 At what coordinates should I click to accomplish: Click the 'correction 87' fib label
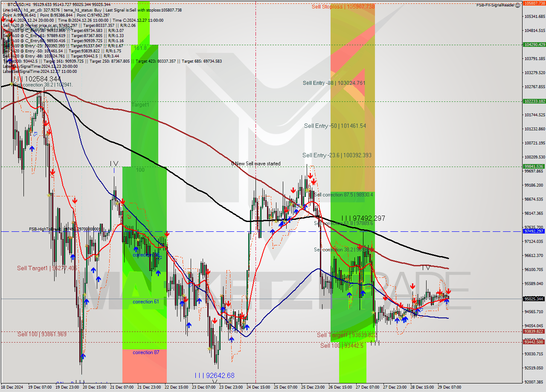pos(146,352)
